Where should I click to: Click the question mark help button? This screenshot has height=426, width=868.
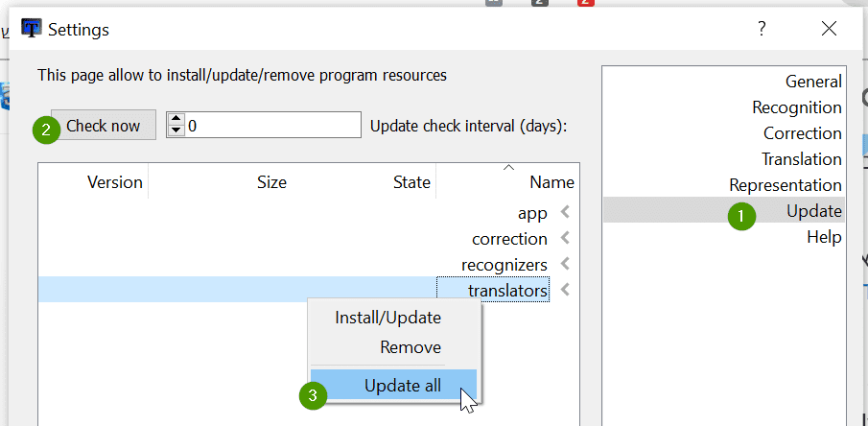[x=762, y=29]
